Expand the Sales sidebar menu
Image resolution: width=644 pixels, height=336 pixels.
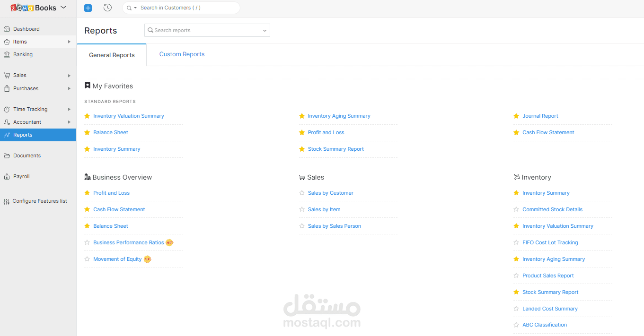19,75
